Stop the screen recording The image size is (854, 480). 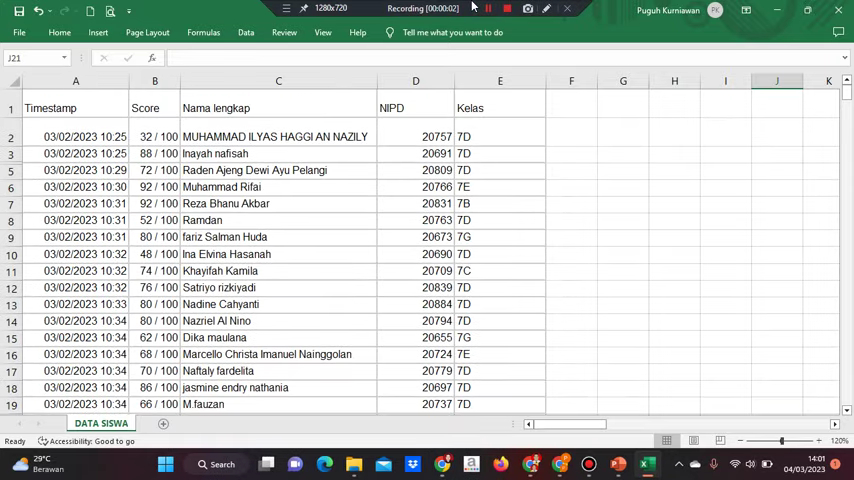507,8
